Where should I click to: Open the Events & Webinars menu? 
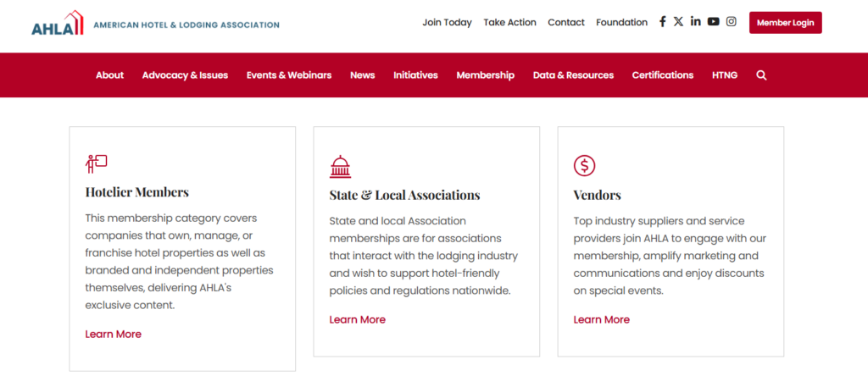(289, 75)
